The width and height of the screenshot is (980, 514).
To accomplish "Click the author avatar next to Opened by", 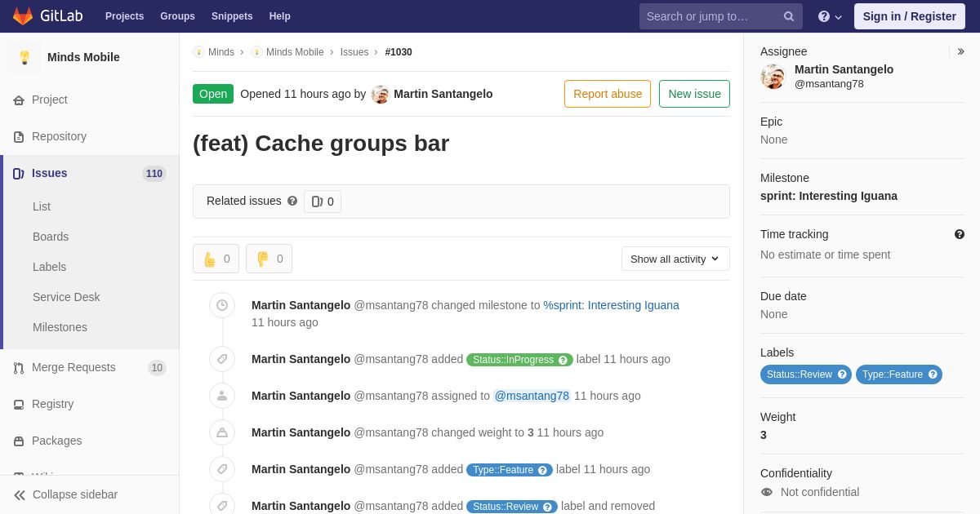I will (x=381, y=94).
